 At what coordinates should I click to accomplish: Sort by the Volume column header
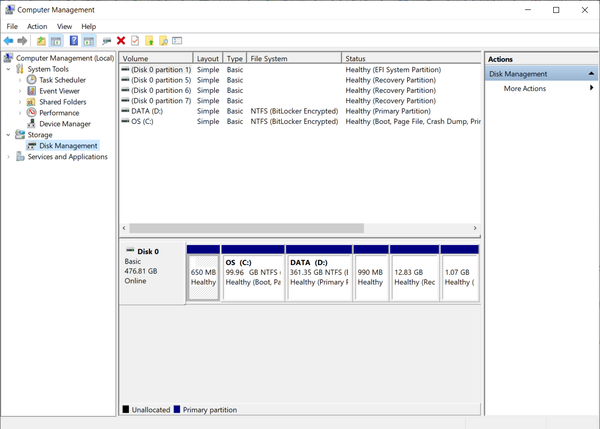pyautogui.click(x=155, y=59)
